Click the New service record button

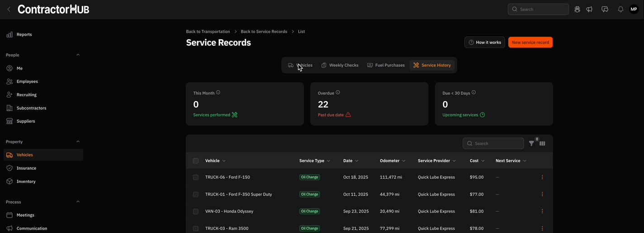click(530, 42)
